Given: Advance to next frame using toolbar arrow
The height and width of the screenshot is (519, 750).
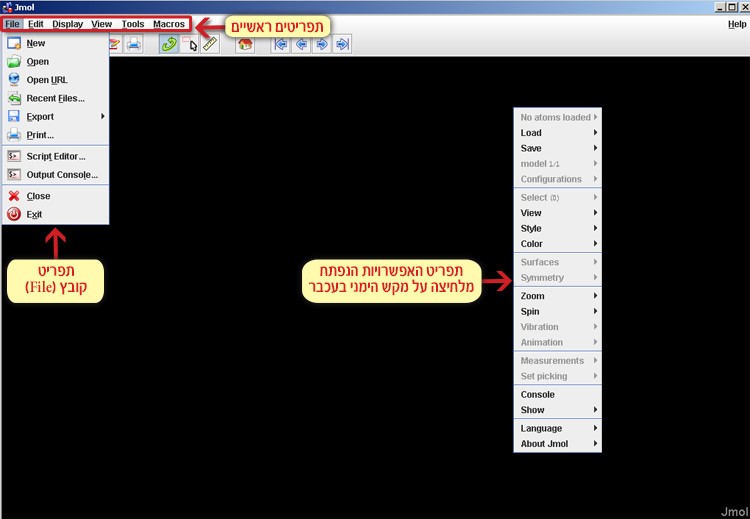Looking at the screenshot, I should [322, 44].
